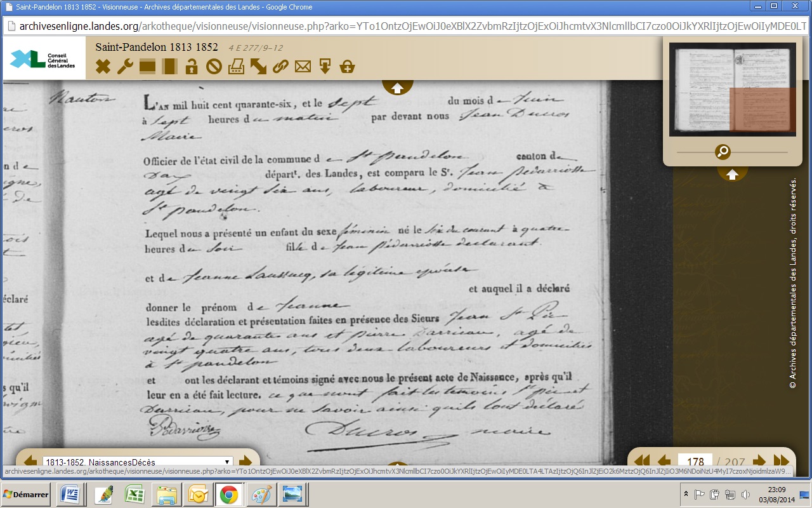The width and height of the screenshot is (812, 508).
Task: Close the viewer with the X icon
Action: 103,66
